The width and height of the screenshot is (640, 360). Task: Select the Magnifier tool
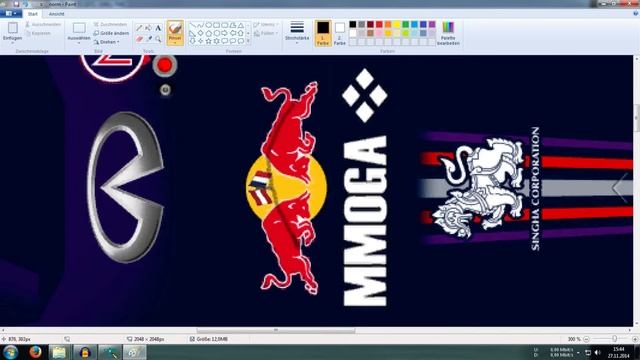(x=158, y=39)
